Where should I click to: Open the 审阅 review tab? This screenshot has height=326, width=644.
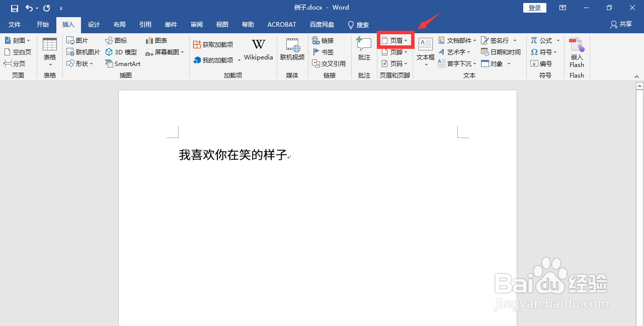(196, 24)
